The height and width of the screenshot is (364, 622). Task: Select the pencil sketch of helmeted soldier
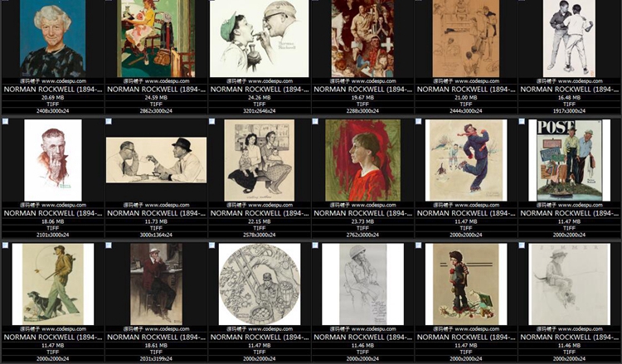click(x=362, y=284)
